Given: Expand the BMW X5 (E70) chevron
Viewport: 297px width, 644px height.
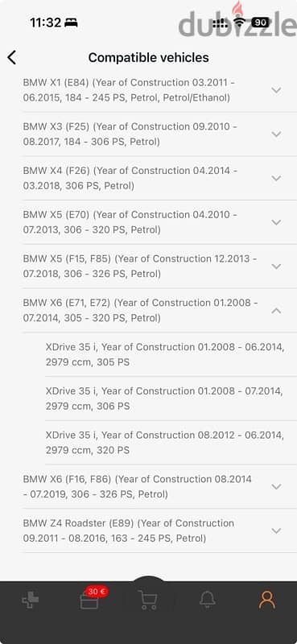Looking at the screenshot, I should point(276,222).
